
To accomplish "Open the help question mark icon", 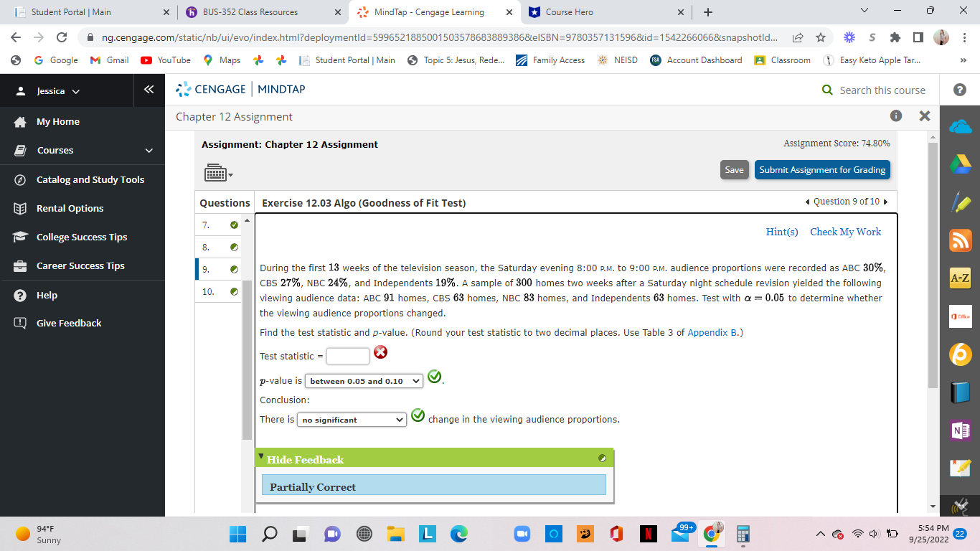I will point(960,90).
